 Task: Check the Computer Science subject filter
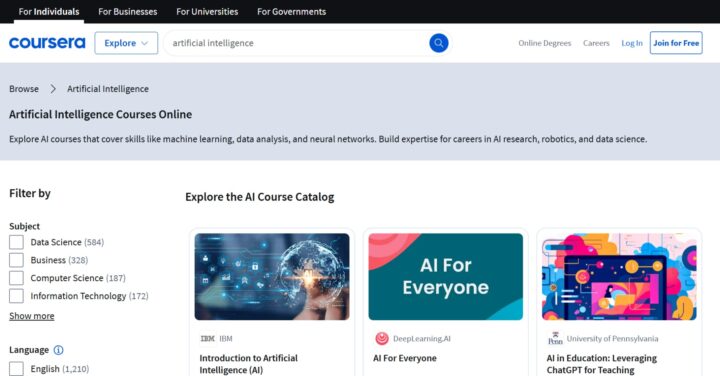(x=17, y=278)
